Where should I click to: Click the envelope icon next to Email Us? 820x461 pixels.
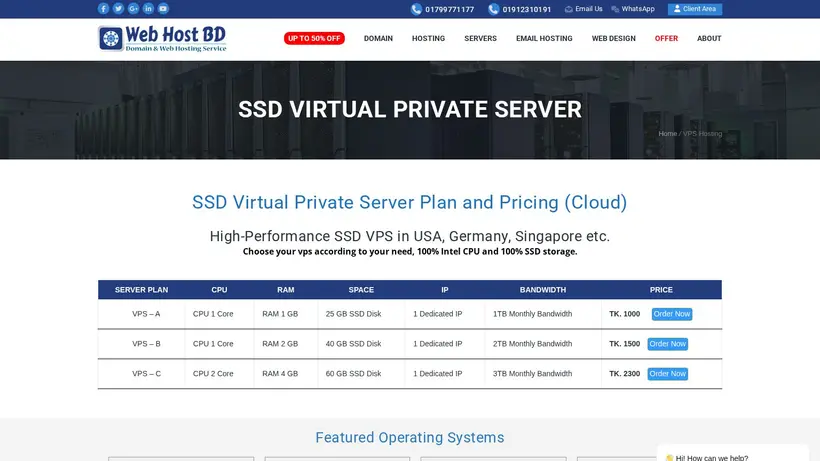point(568,9)
